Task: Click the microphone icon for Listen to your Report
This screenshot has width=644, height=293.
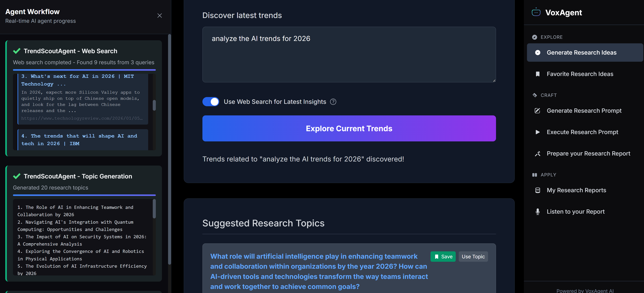Action: tap(538, 212)
